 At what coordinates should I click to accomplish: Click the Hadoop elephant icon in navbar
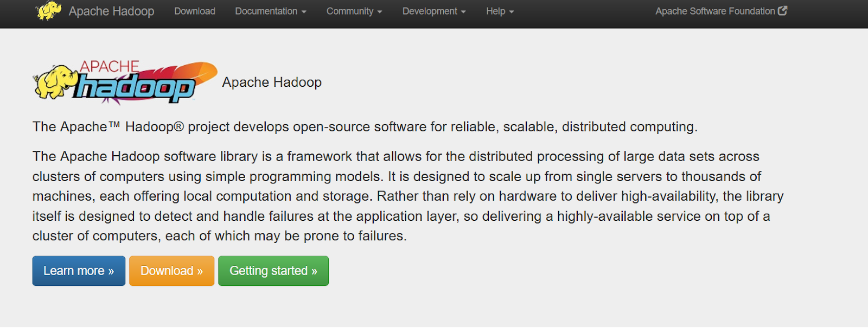click(x=48, y=11)
